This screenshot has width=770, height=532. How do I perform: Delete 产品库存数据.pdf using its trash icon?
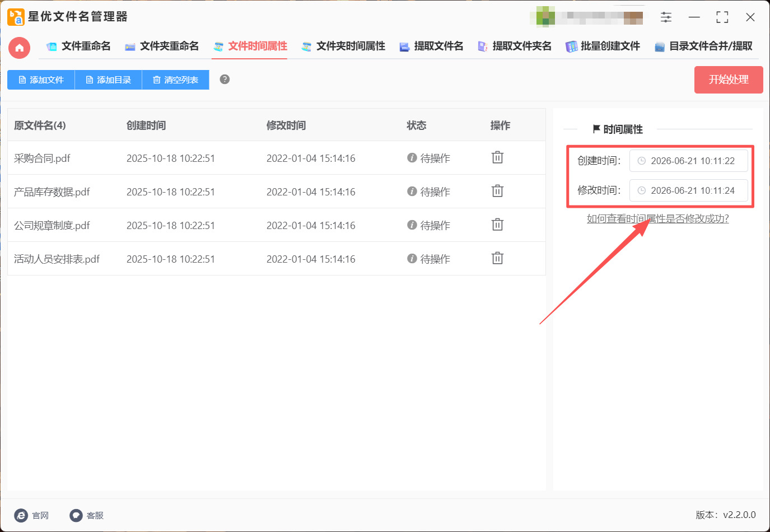497,192
